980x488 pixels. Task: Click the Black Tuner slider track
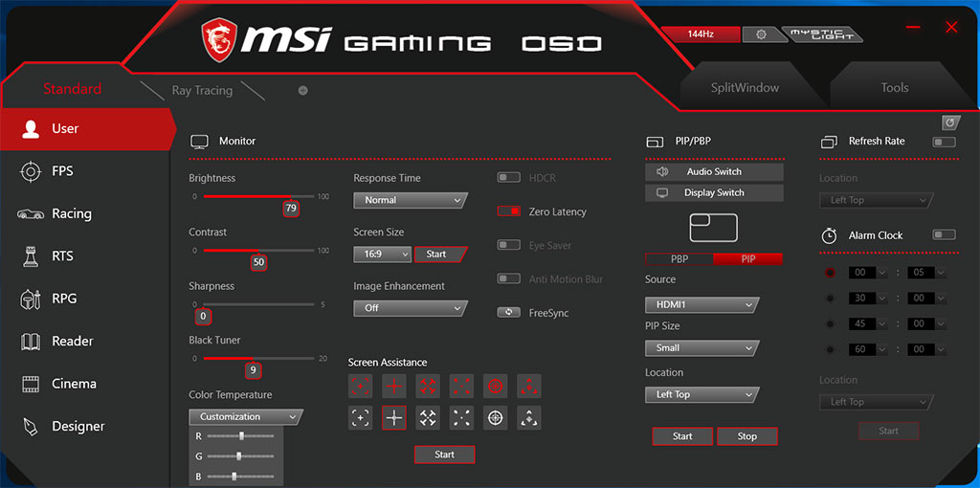258,358
